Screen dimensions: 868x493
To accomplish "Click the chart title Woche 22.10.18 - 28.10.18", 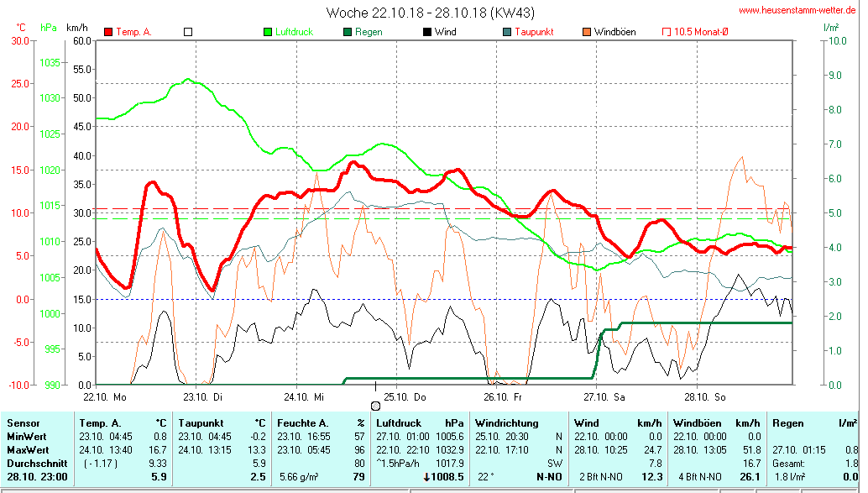I will pyautogui.click(x=430, y=13).
